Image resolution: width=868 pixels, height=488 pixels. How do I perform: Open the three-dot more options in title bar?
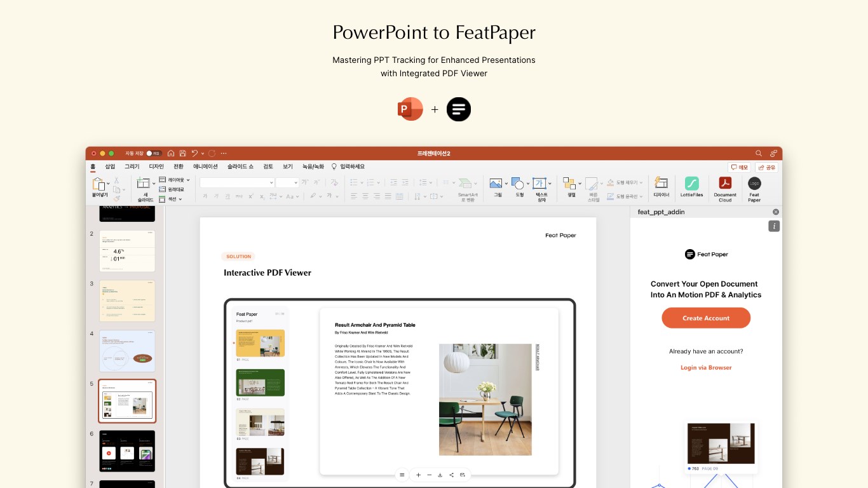[x=224, y=153]
